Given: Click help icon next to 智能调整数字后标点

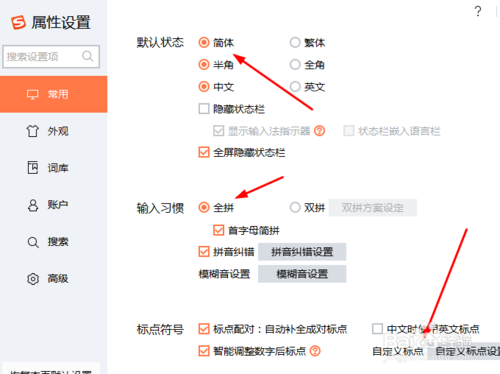Looking at the screenshot, I should pos(315,351).
